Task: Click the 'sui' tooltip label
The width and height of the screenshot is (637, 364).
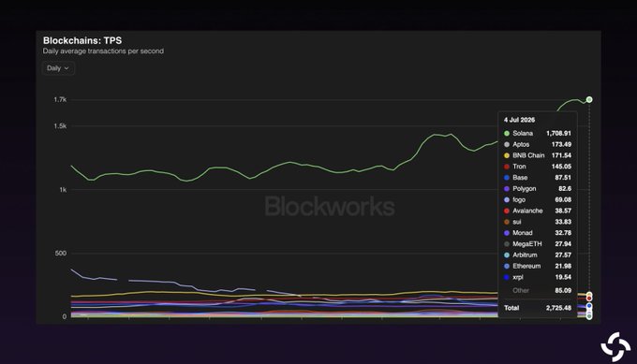Action: click(517, 222)
